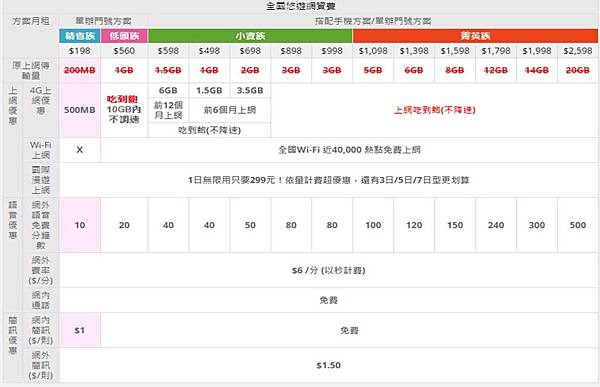
Task: Select the crossed-out 2GB data cell
Action: (250, 70)
